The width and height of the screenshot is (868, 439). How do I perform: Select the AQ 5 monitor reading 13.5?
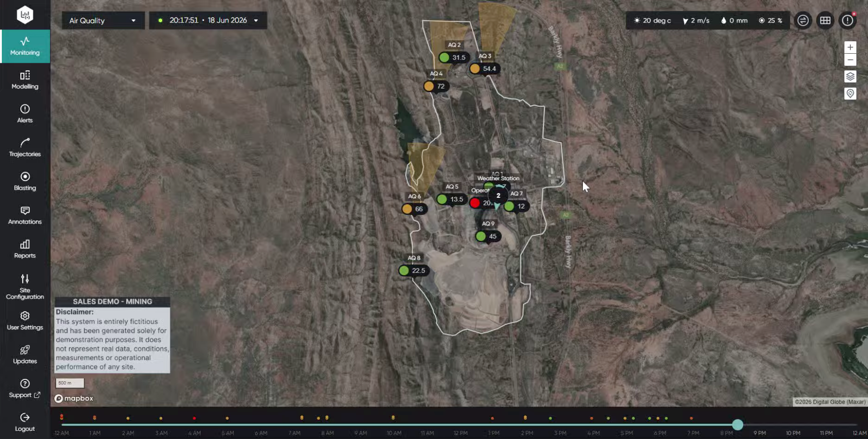[x=452, y=199]
